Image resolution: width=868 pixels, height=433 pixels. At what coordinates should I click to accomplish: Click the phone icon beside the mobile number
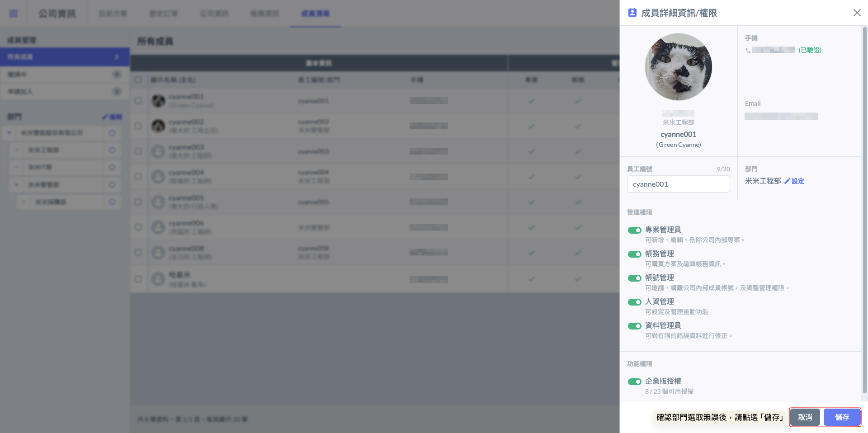pyautogui.click(x=748, y=50)
